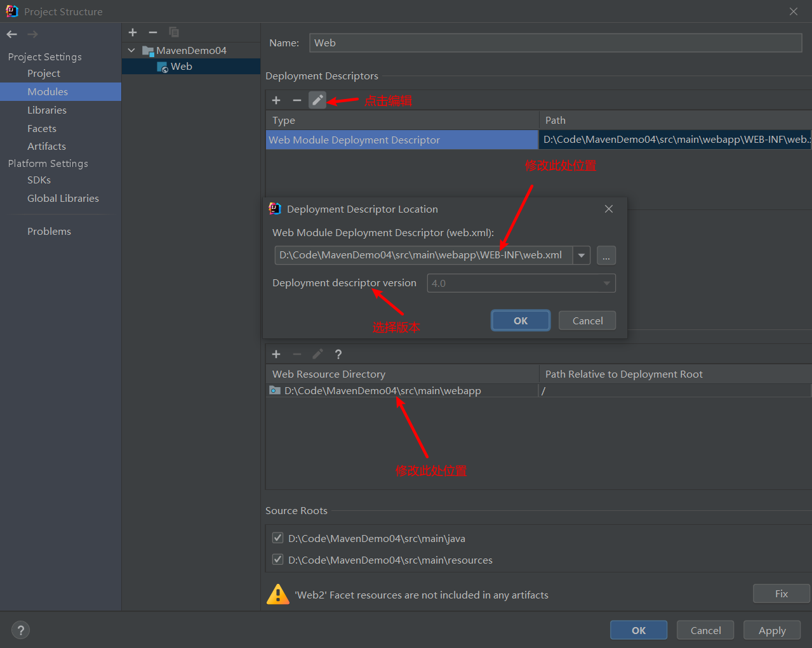Click OK in Project Structure window
Viewport: 812px width, 648px height.
639,630
